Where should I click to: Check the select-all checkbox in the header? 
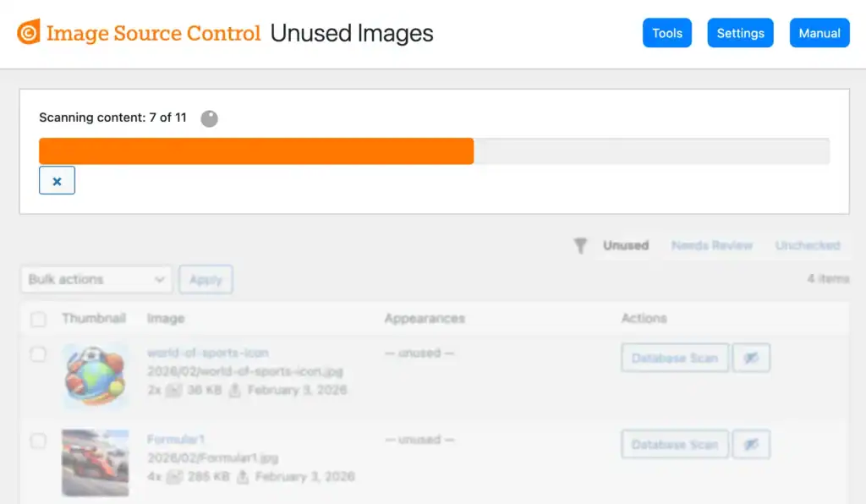coord(38,318)
